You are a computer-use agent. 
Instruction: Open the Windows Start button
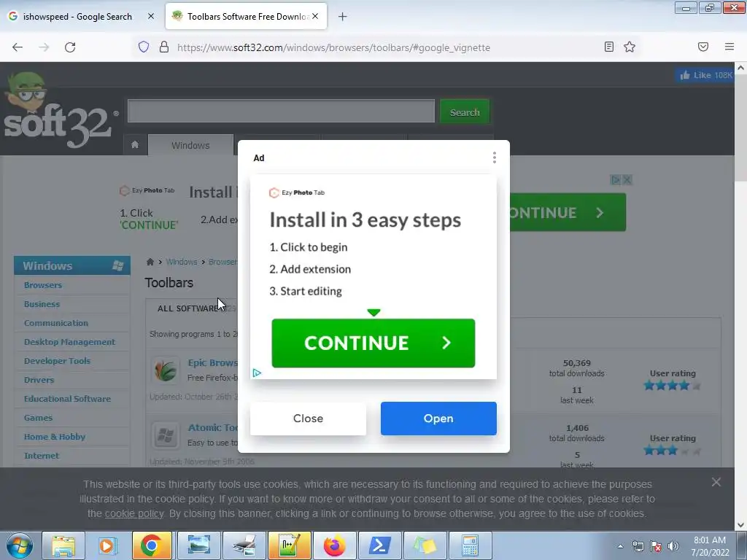pyautogui.click(x=19, y=545)
